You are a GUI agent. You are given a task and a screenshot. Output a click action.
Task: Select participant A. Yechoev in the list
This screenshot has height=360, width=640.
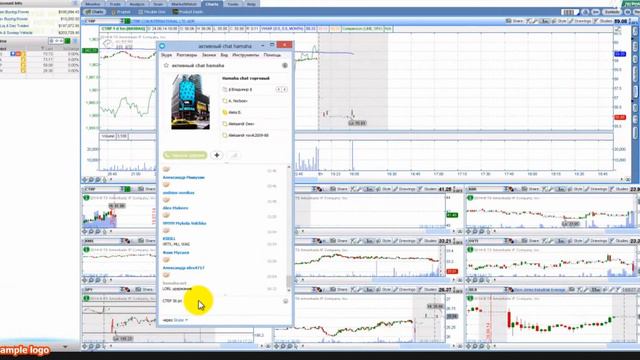point(238,101)
